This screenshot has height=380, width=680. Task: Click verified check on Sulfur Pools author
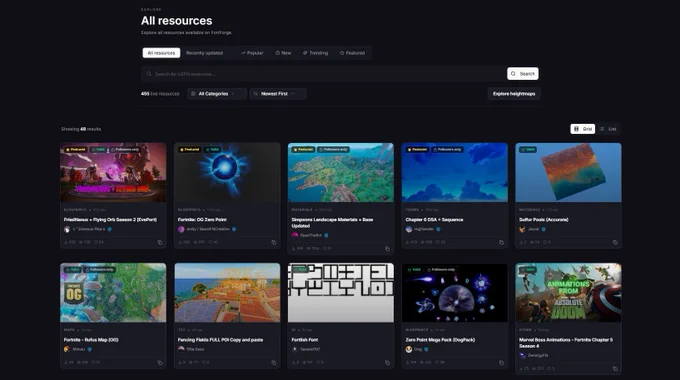(x=543, y=229)
